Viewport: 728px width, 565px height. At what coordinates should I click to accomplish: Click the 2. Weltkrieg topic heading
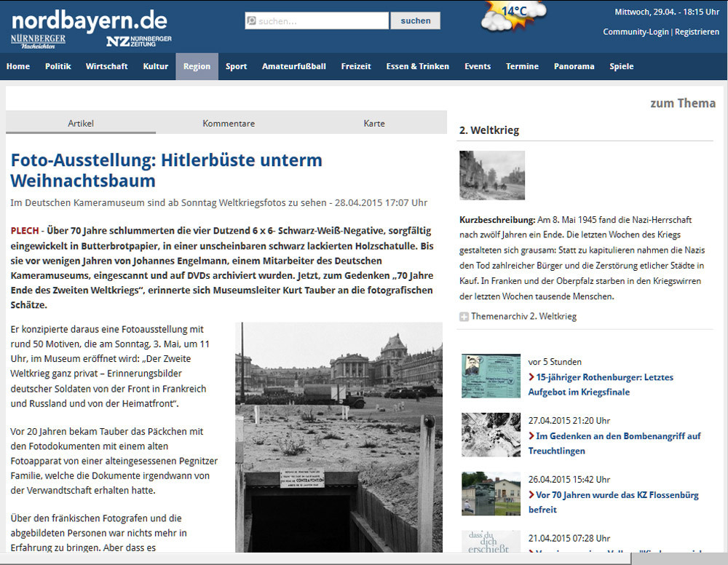[489, 130]
